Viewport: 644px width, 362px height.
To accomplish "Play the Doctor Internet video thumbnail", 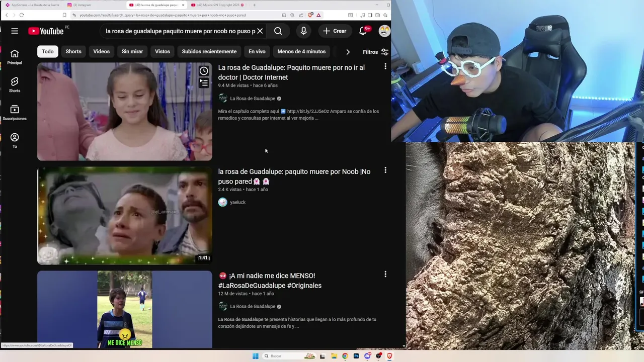I will [125, 112].
